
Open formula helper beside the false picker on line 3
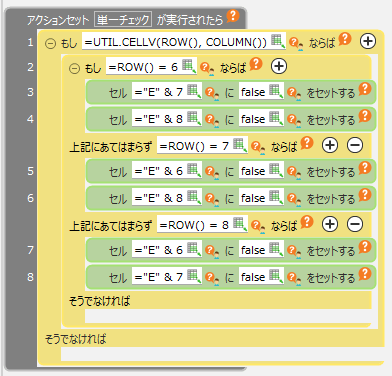click(294, 93)
